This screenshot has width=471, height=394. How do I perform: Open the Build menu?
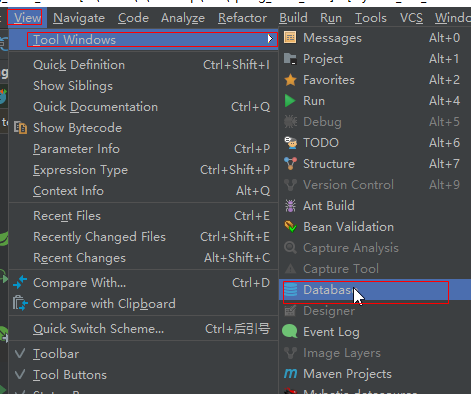(293, 18)
